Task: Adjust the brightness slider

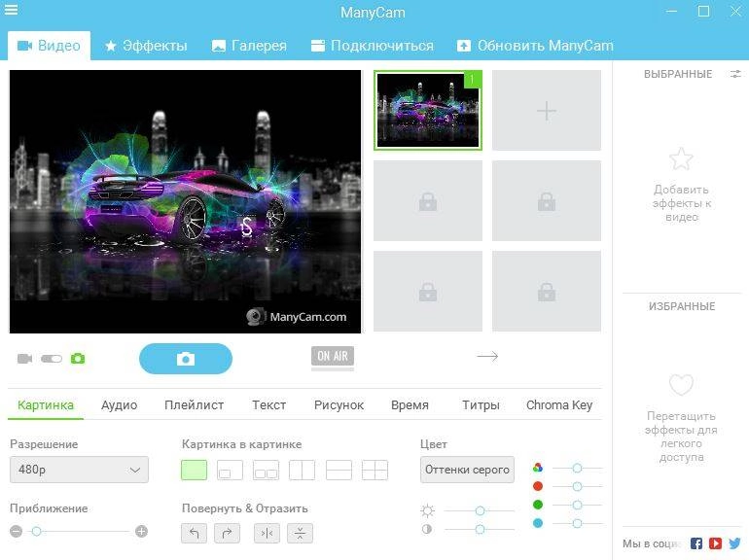Action: pos(480,510)
